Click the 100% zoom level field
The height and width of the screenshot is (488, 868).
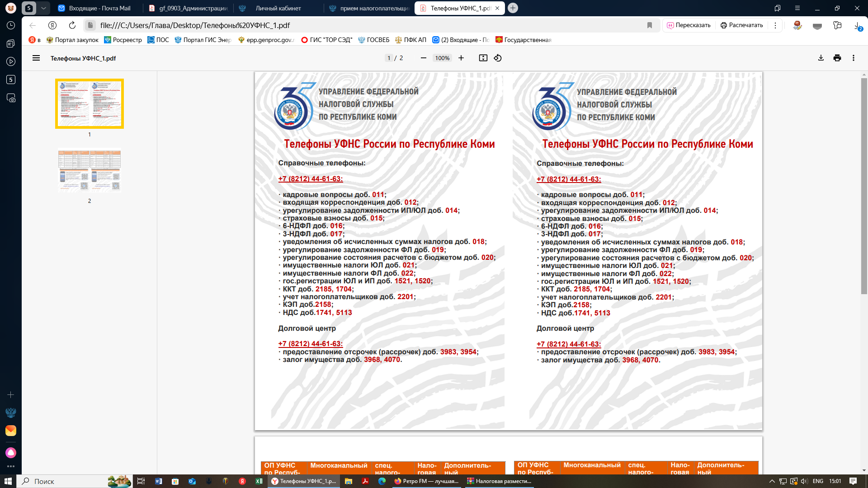[442, 58]
